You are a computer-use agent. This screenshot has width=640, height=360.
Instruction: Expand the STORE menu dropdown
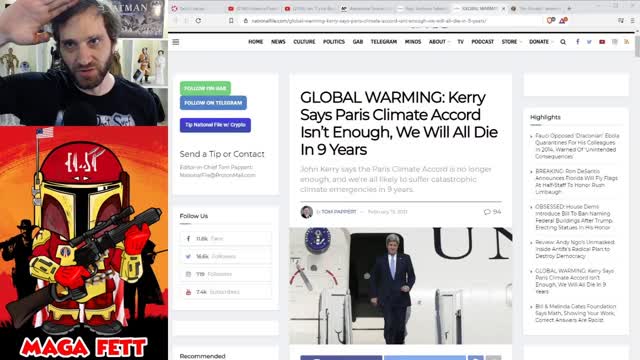(x=511, y=42)
